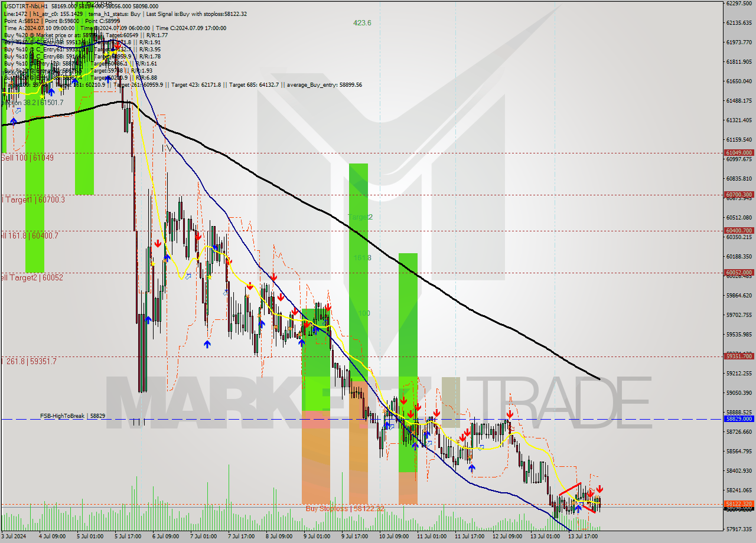The height and width of the screenshot is (543, 756).
Task: Click the 61650.050 price axis label
Action: [739, 81]
